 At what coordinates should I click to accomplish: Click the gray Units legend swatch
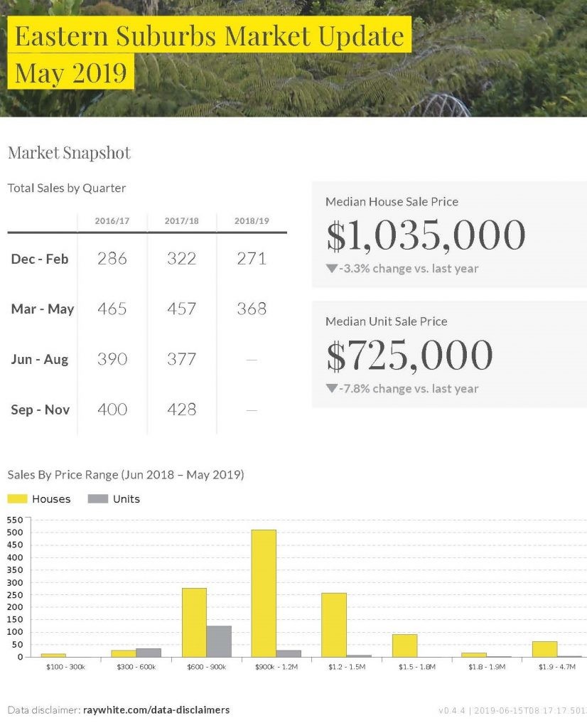click(x=97, y=499)
